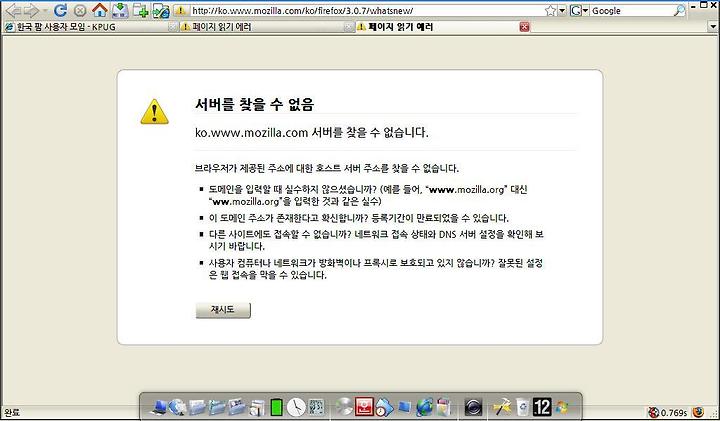This screenshot has width=720, height=421.
Task: Open the list all tabs dropdown
Action: point(712,27)
